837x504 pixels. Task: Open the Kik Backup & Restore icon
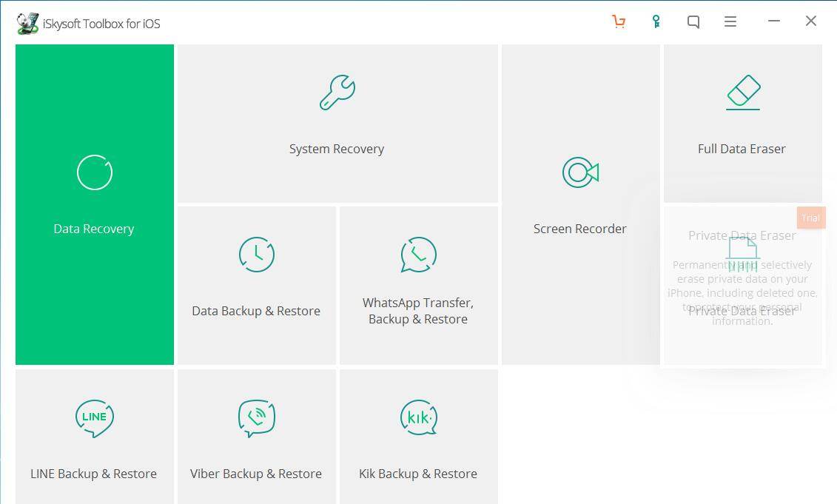point(418,417)
